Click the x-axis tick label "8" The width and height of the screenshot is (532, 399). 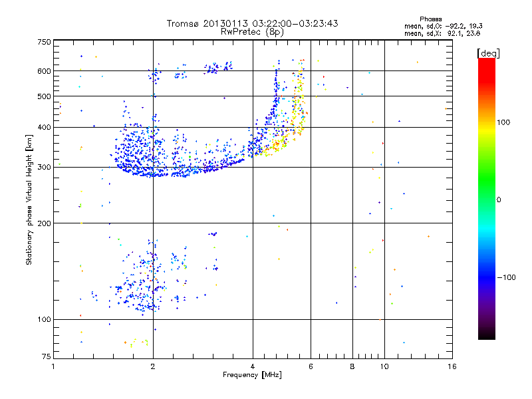coord(352,366)
